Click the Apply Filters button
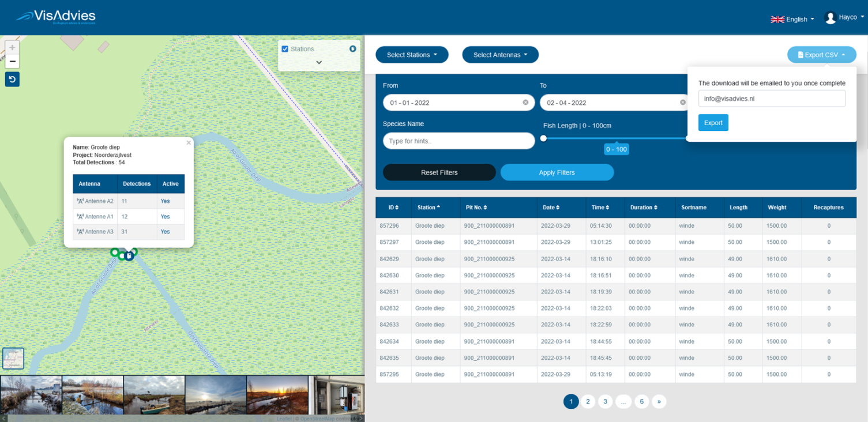The height and width of the screenshot is (422, 868). tap(557, 172)
